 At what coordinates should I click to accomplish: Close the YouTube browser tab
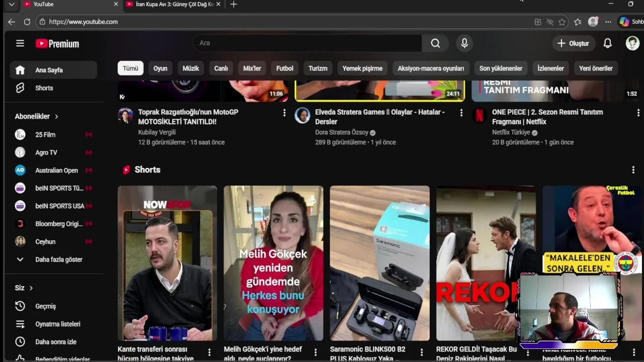click(116, 4)
